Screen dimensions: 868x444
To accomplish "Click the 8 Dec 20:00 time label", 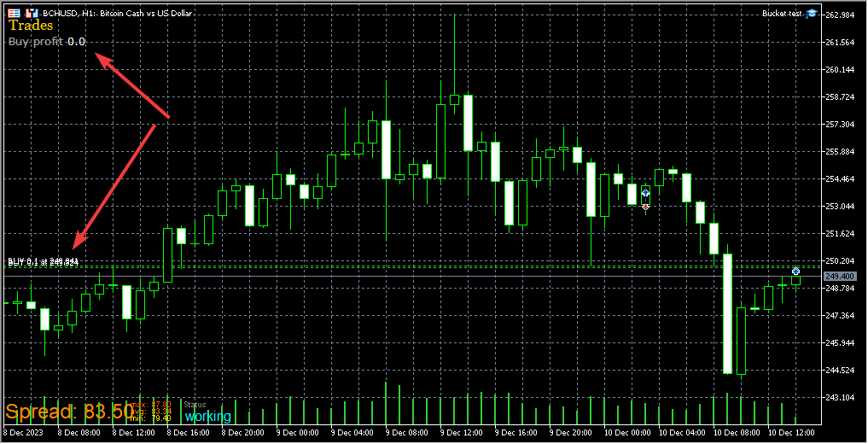I will [x=243, y=432].
